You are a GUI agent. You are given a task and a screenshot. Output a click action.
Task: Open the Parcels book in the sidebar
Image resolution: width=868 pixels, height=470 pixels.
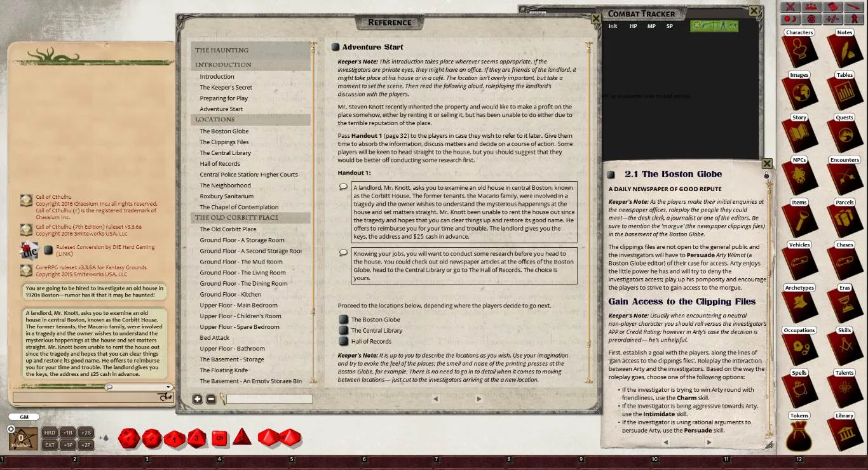844,219
